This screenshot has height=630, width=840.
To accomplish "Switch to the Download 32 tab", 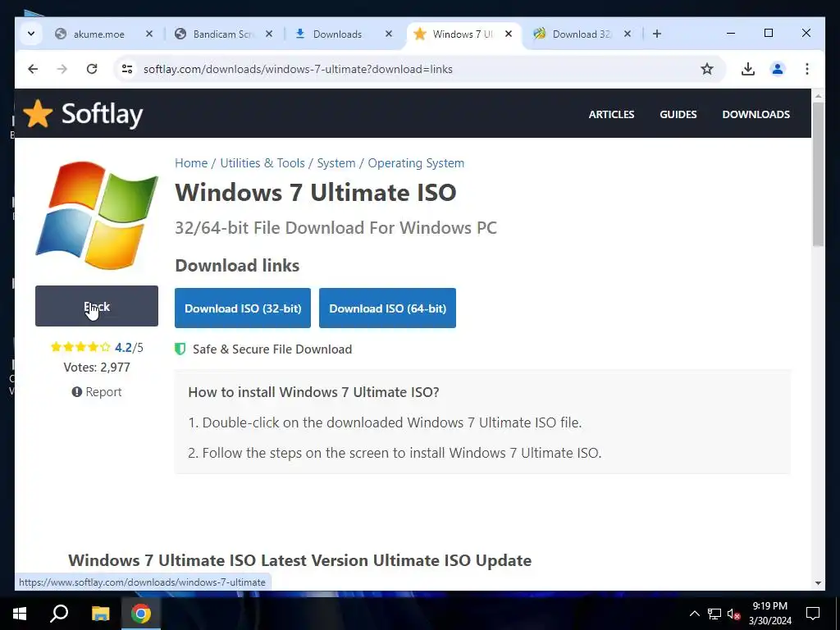I will click(x=582, y=34).
